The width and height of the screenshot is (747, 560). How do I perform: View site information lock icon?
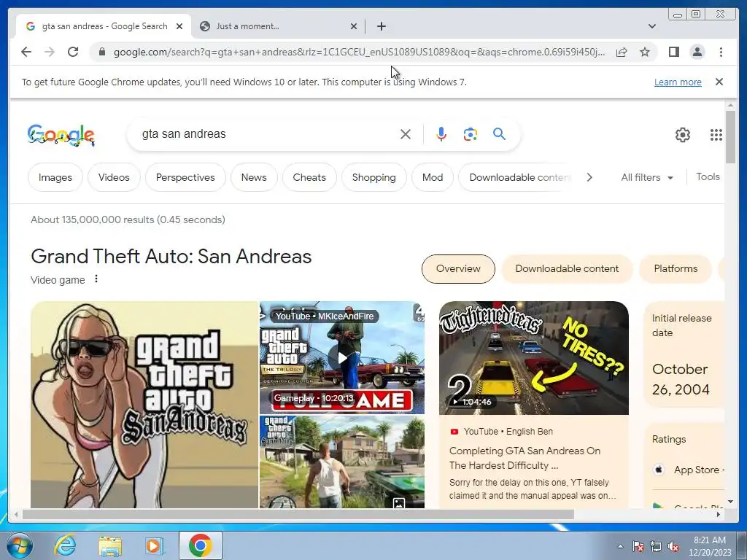[102, 52]
